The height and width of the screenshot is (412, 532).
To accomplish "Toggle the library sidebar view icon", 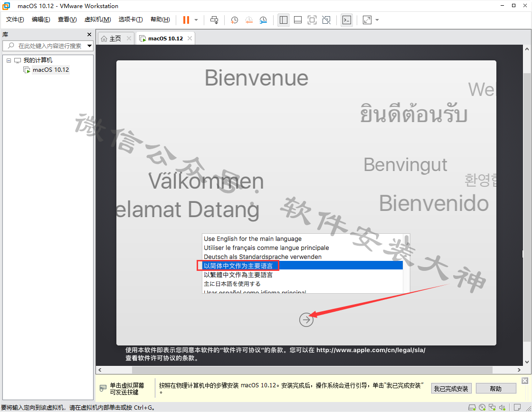I will [283, 20].
